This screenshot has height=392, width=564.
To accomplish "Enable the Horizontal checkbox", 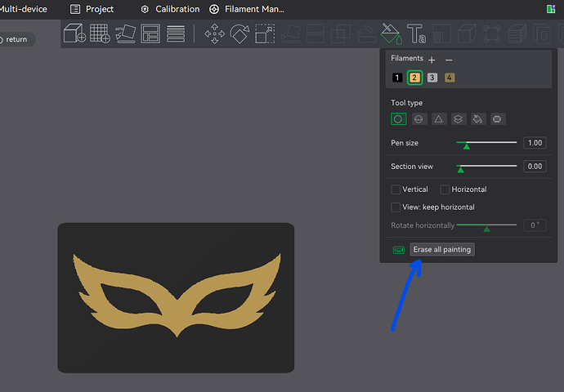I will (445, 189).
